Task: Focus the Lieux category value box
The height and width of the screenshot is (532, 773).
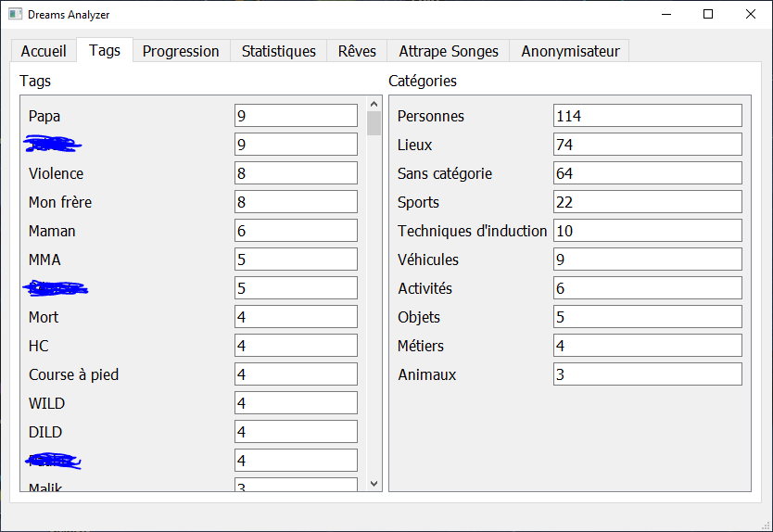Action: pyautogui.click(x=647, y=145)
